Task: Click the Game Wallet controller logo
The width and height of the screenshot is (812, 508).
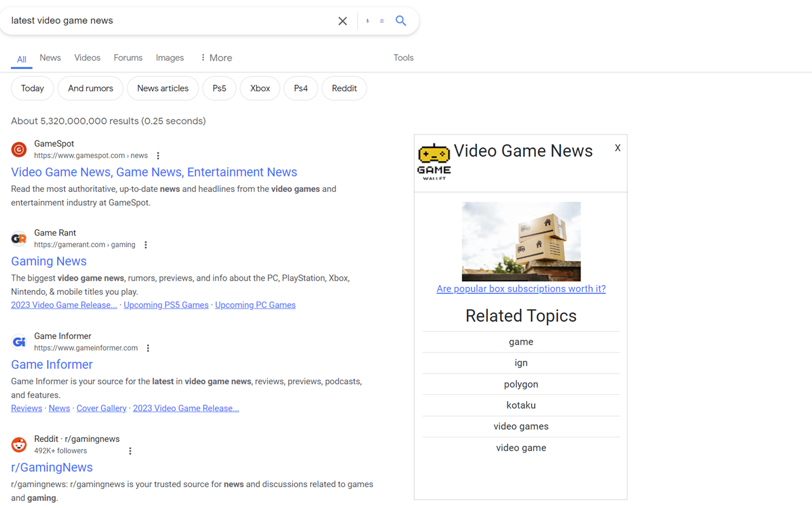Action: pyautogui.click(x=434, y=162)
